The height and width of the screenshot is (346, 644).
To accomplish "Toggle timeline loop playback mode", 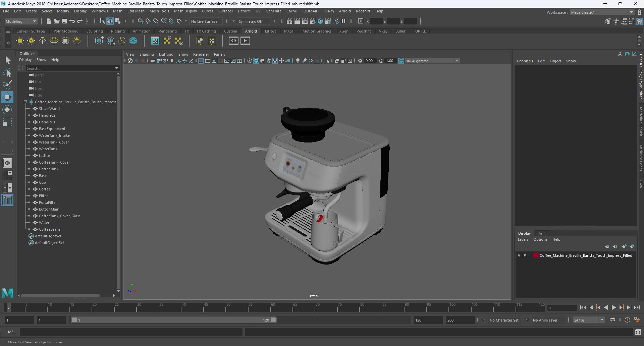I will tap(612, 320).
